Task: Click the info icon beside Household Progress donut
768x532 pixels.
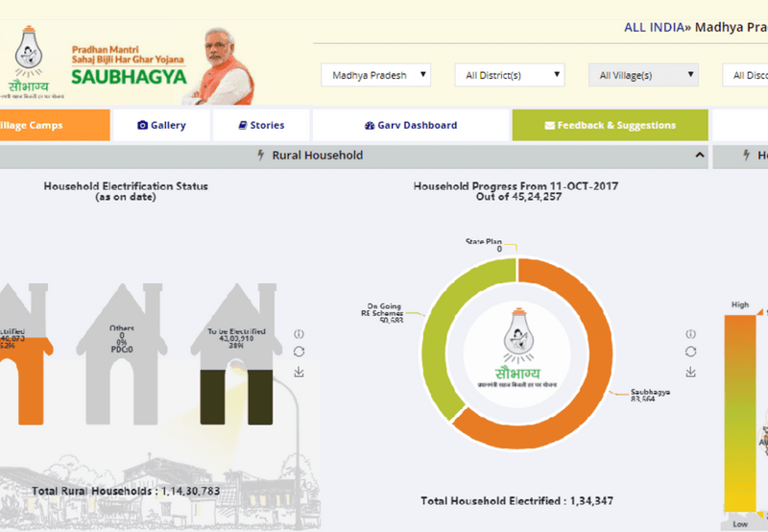Action: (x=689, y=333)
